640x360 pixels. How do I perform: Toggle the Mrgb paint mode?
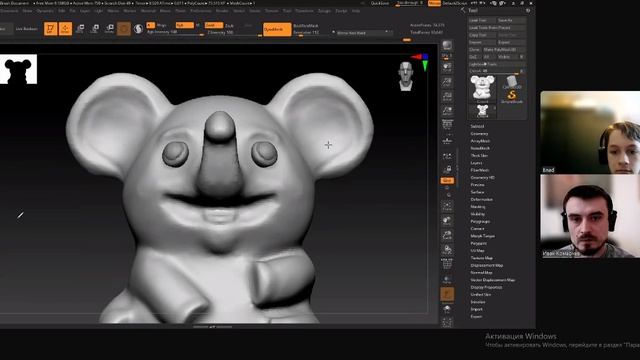[x=162, y=25]
